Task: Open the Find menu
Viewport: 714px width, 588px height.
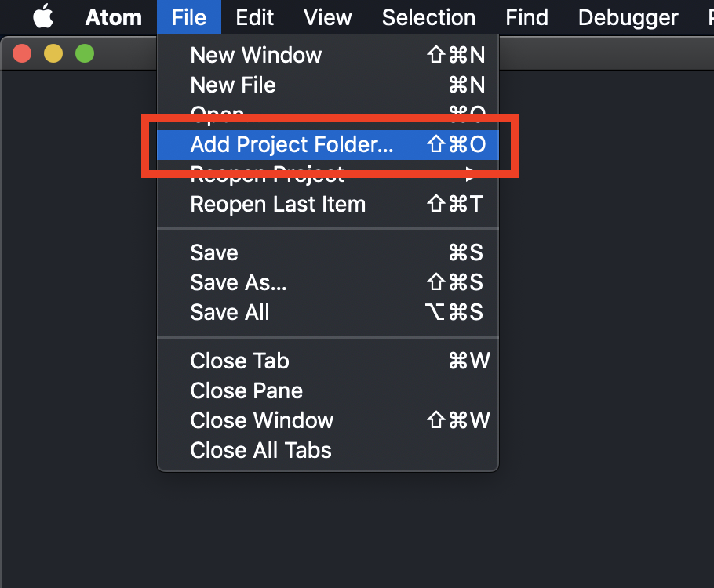Action: coord(526,17)
